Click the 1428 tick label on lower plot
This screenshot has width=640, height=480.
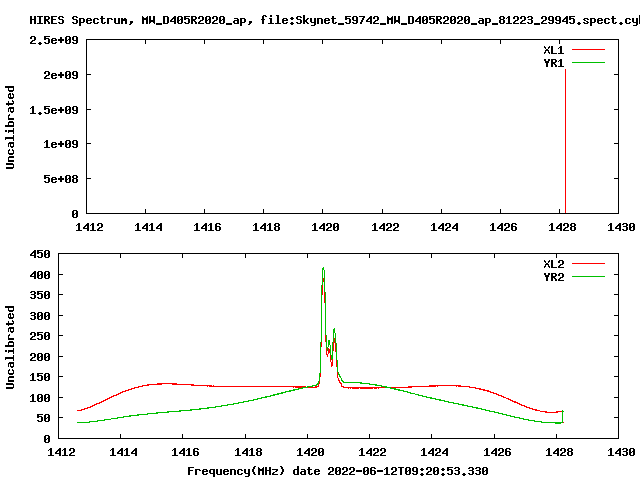[x=559, y=452]
